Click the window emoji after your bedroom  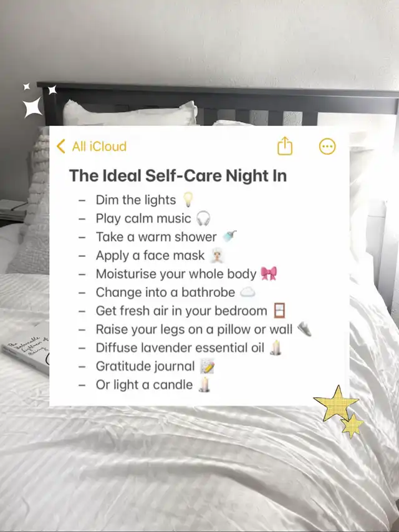[x=279, y=311]
